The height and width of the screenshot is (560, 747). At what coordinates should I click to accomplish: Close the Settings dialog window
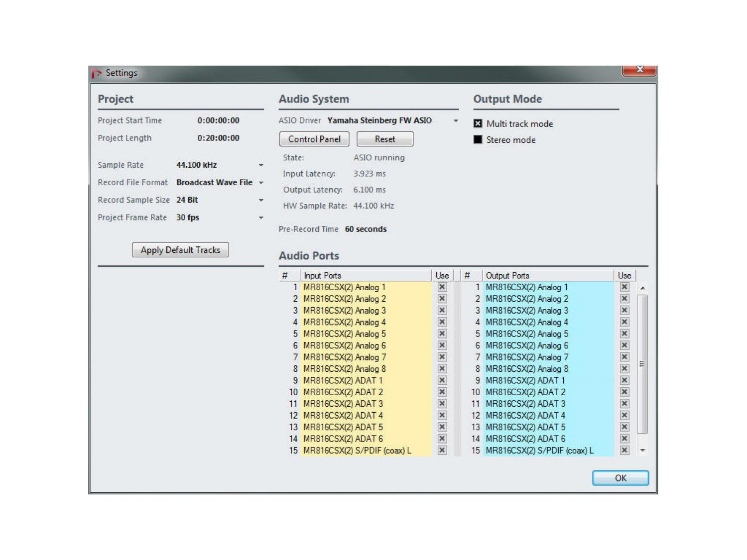[x=639, y=70]
